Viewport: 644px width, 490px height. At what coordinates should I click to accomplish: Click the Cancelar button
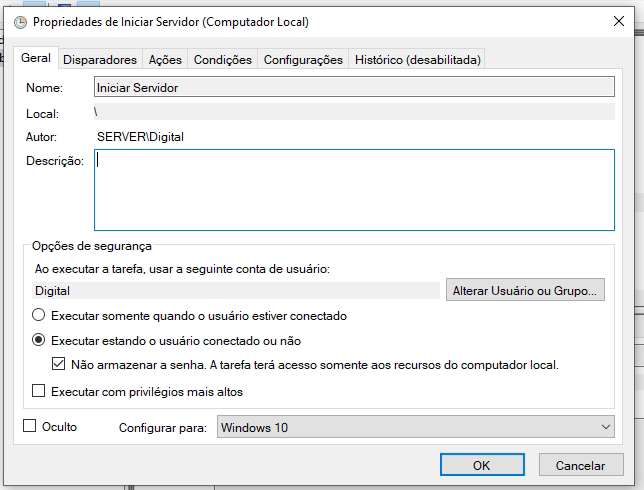(580, 465)
